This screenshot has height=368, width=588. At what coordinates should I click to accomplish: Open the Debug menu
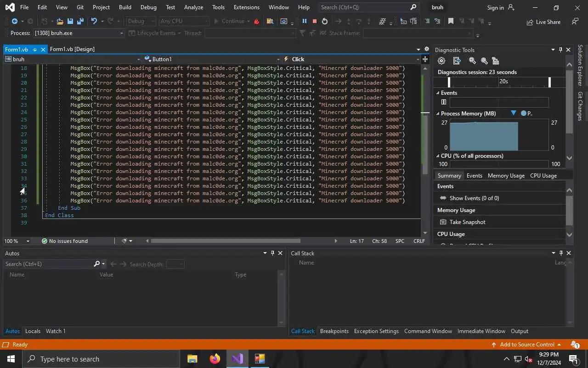pos(148,7)
